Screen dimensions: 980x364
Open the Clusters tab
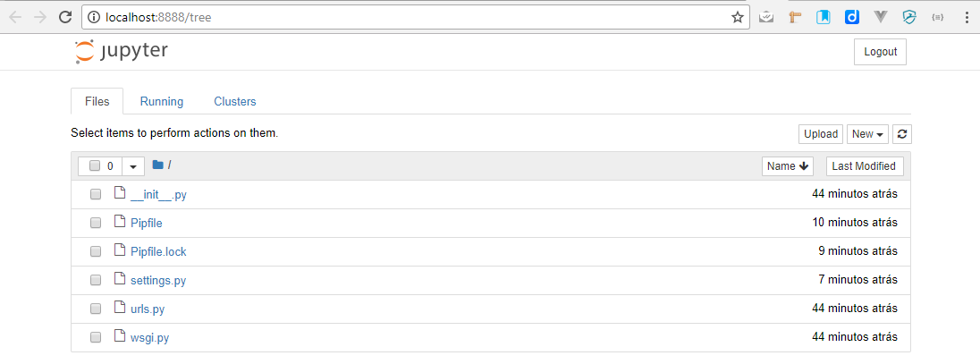coord(235,102)
